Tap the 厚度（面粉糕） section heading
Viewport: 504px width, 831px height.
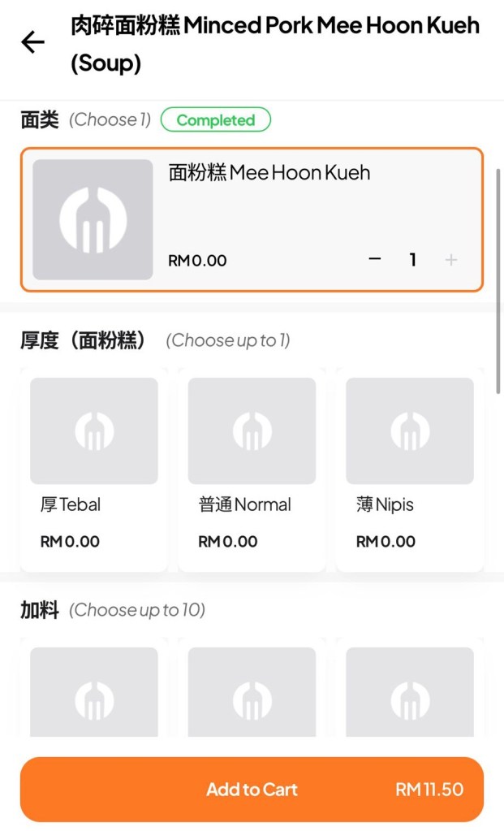point(84,340)
